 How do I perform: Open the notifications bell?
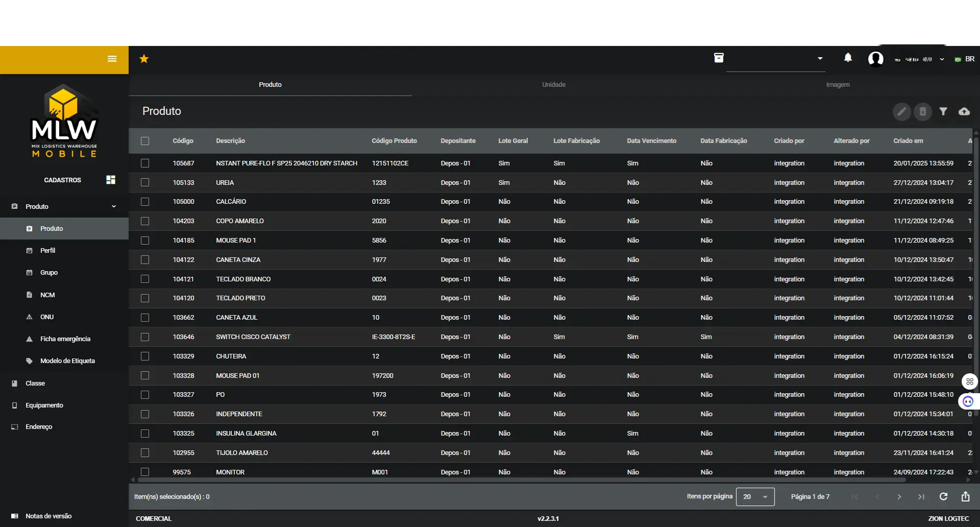(848, 58)
